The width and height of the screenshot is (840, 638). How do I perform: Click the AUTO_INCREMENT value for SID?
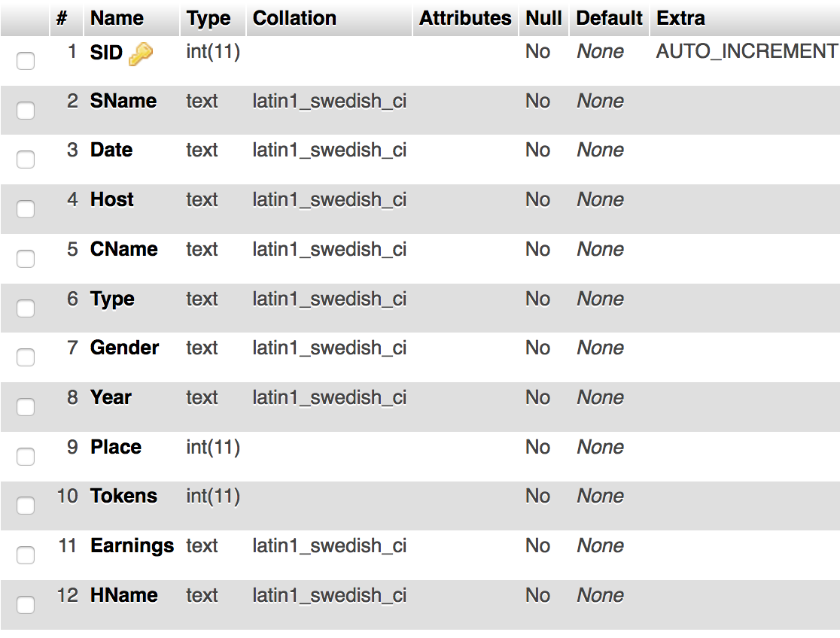pos(747,51)
